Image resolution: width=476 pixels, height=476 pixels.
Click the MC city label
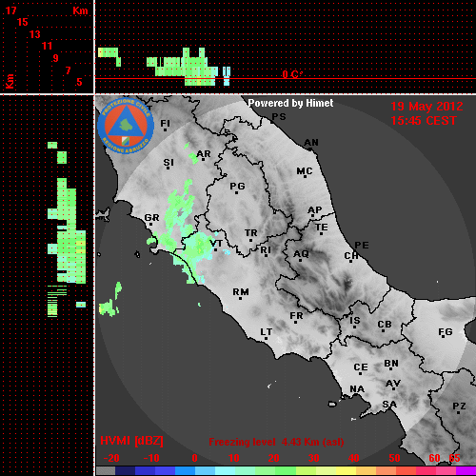click(x=305, y=171)
